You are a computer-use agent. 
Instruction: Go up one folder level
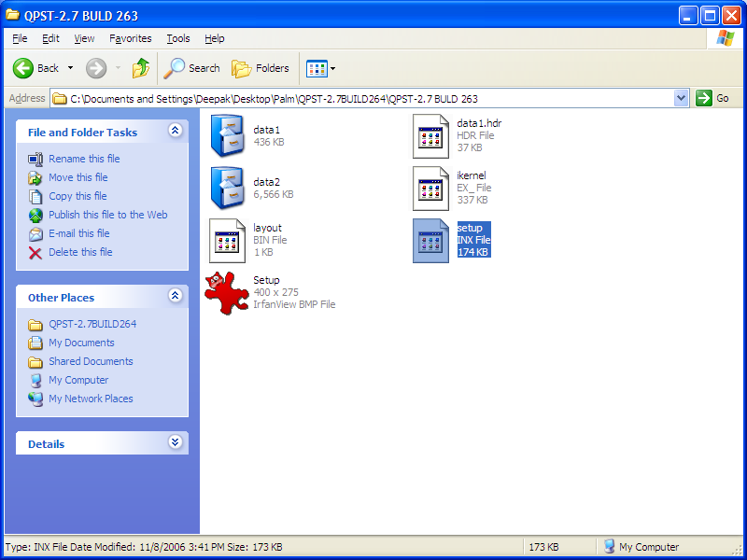(x=141, y=68)
